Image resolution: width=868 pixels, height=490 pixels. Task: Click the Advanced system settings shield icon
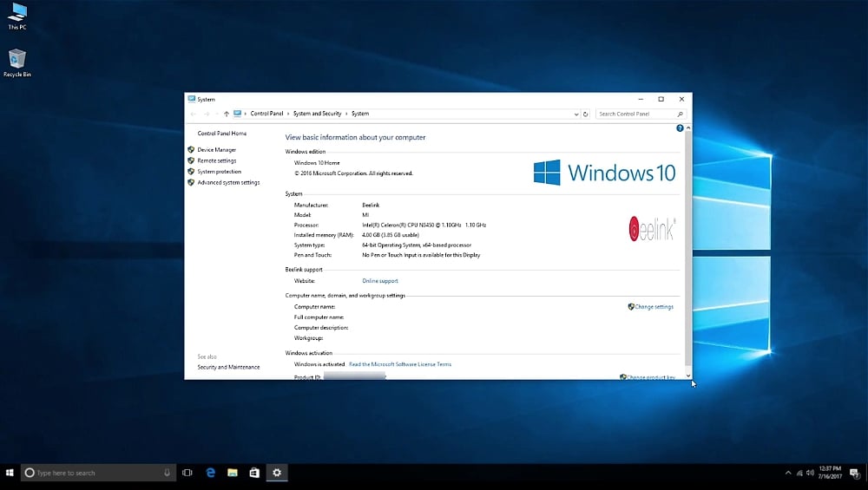191,182
